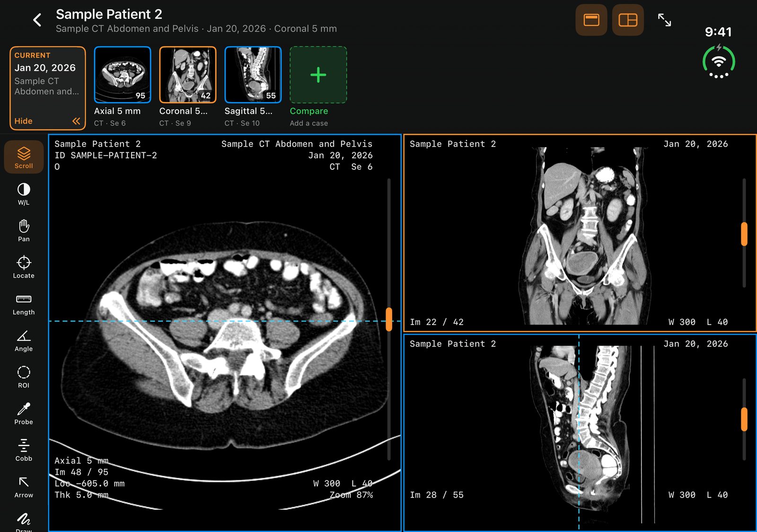Select the Scroll tool
The width and height of the screenshot is (757, 532).
point(24,157)
